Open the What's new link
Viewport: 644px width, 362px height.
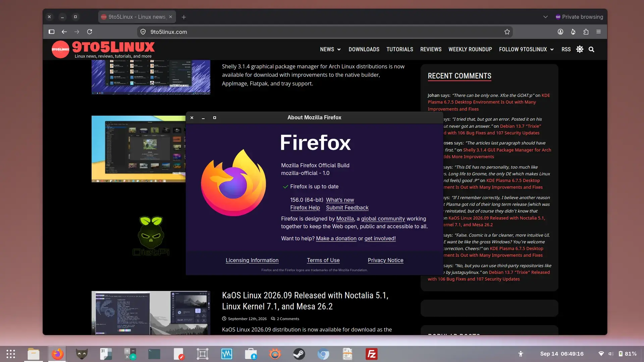pyautogui.click(x=340, y=200)
